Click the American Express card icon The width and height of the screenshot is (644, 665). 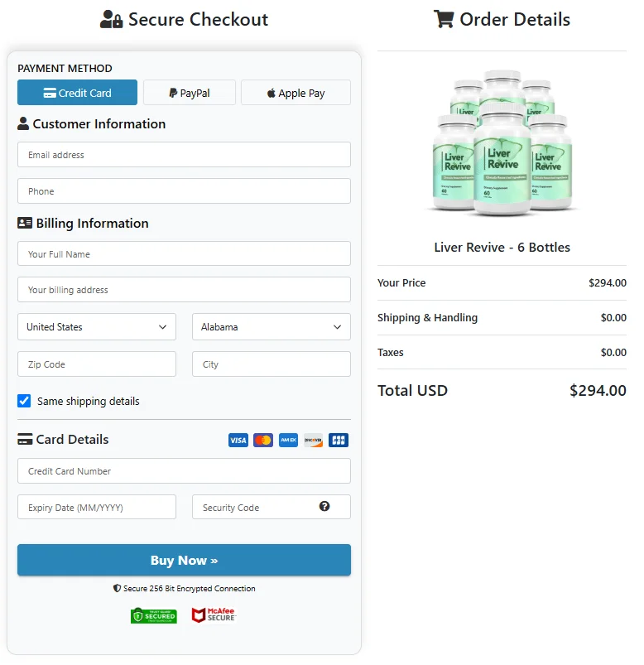point(288,441)
